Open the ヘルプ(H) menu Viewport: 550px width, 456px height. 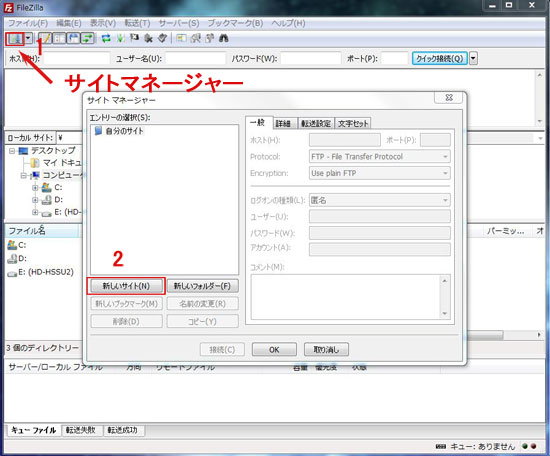[288, 23]
